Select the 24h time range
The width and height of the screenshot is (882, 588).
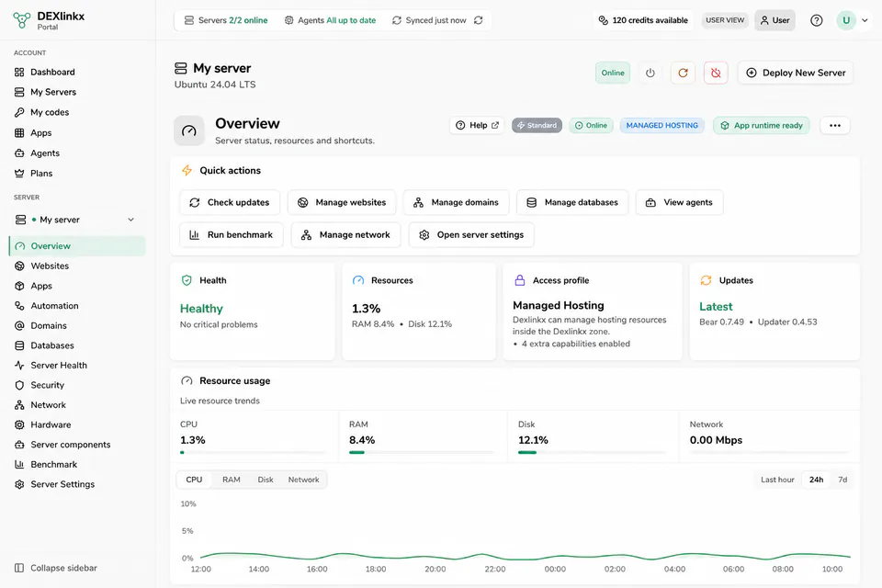816,480
